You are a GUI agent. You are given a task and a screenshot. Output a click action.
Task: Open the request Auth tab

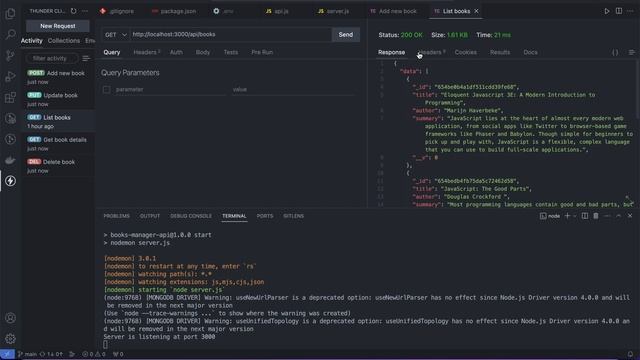click(x=176, y=52)
